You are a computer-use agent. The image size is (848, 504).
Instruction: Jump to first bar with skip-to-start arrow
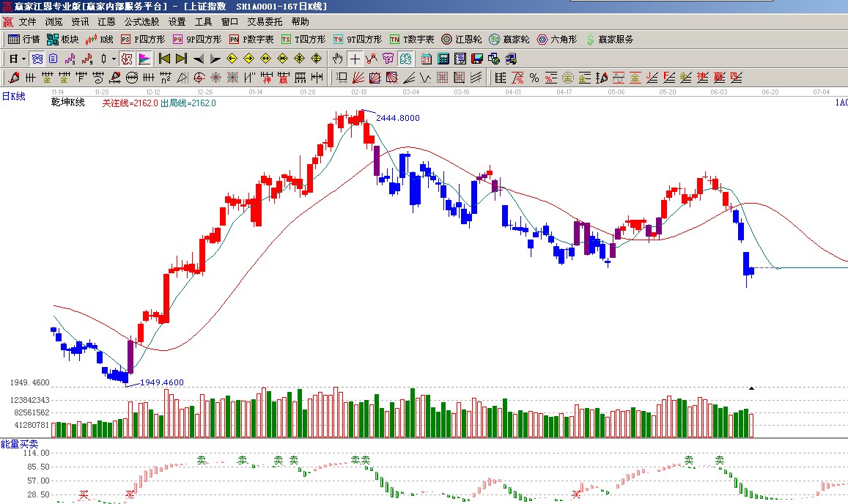point(164,59)
